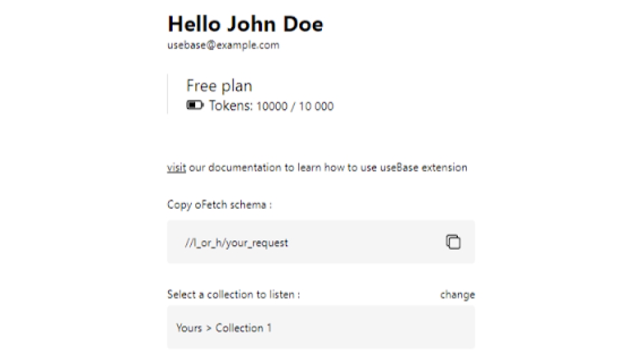Click change to switch collection

tap(457, 295)
